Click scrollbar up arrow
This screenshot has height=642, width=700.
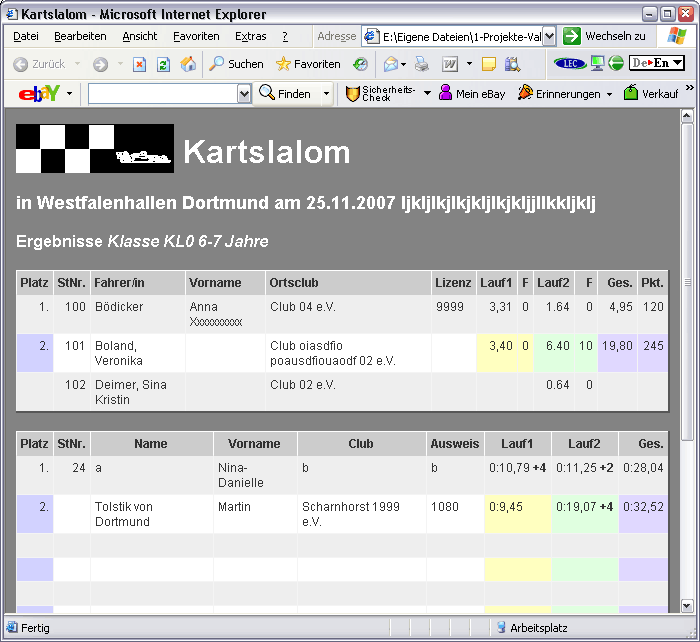click(687, 117)
